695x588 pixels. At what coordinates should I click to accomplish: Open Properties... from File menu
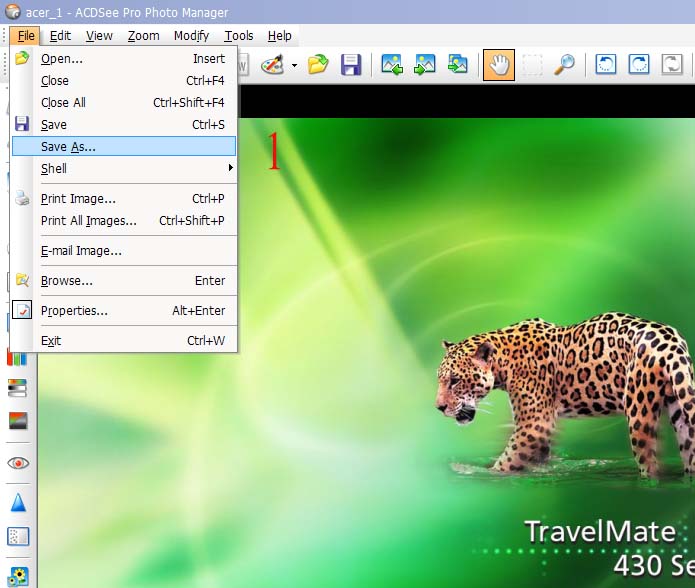[124, 310]
